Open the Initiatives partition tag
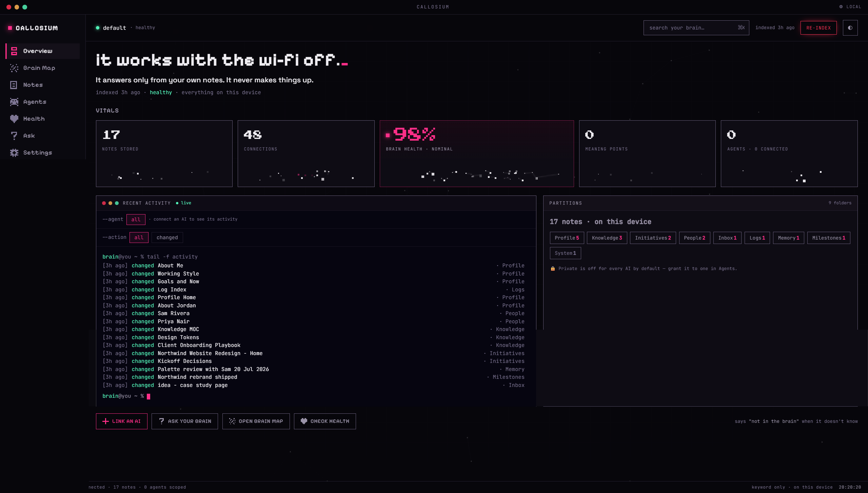This screenshot has width=868, height=493. (653, 238)
